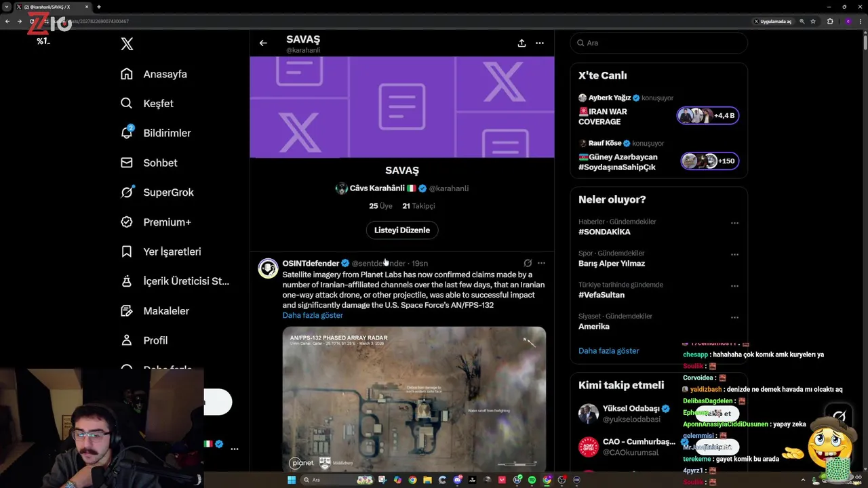
Task: Open more options for #VefaSultan trend
Action: pyautogui.click(x=734, y=286)
